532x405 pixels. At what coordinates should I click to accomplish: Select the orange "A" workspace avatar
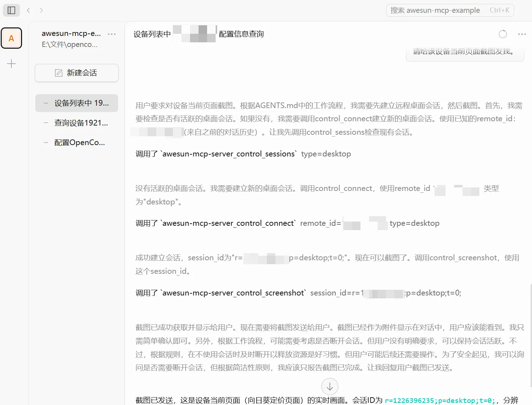coord(11,38)
